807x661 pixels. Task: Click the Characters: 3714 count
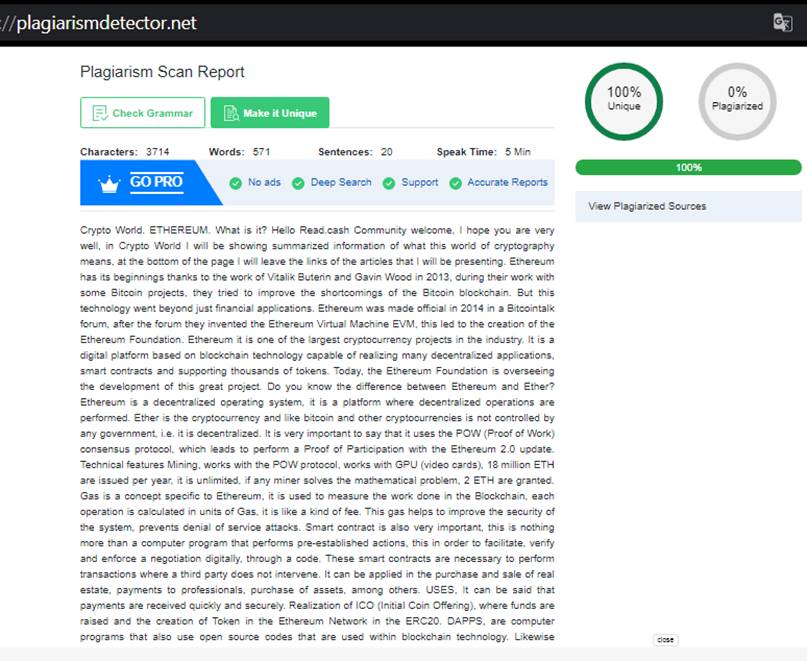pos(125,152)
